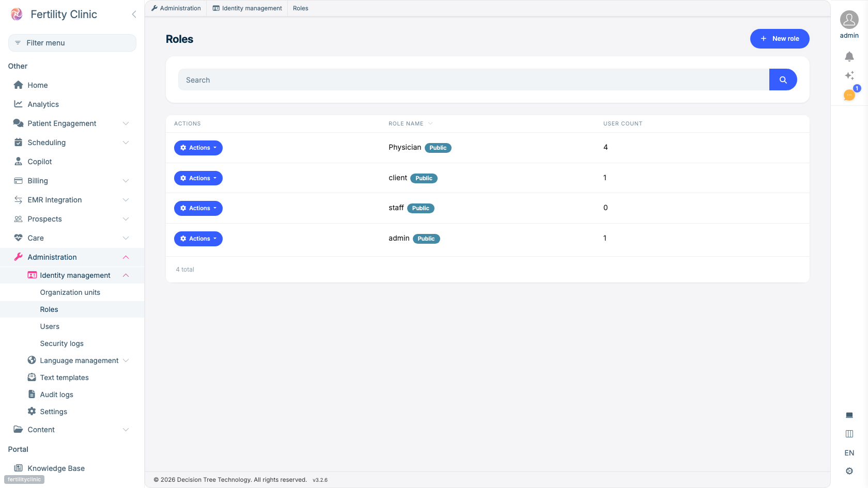Focus the Filter menu field
This screenshot has height=488, width=868.
72,43
